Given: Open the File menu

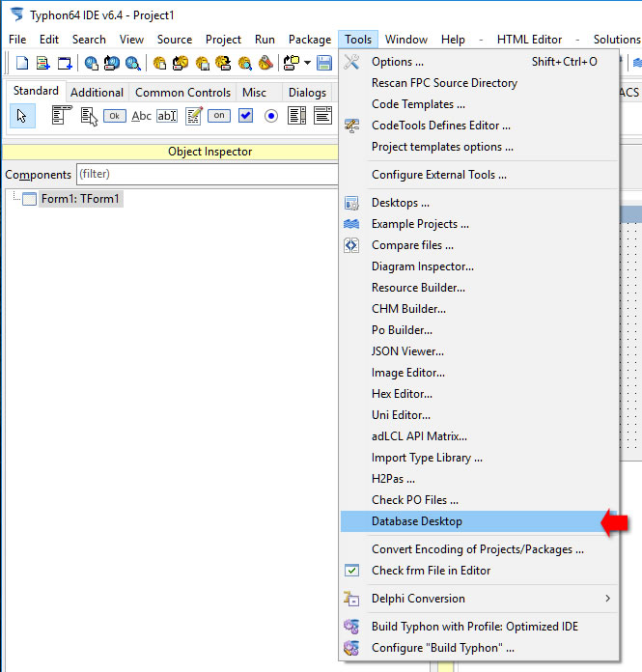Looking at the screenshot, I should [17, 40].
